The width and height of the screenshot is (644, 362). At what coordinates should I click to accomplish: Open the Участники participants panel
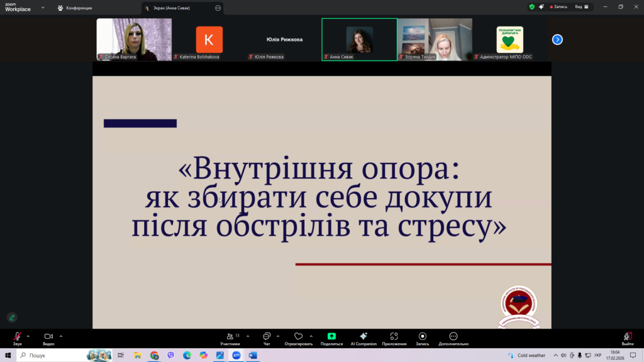(230, 337)
